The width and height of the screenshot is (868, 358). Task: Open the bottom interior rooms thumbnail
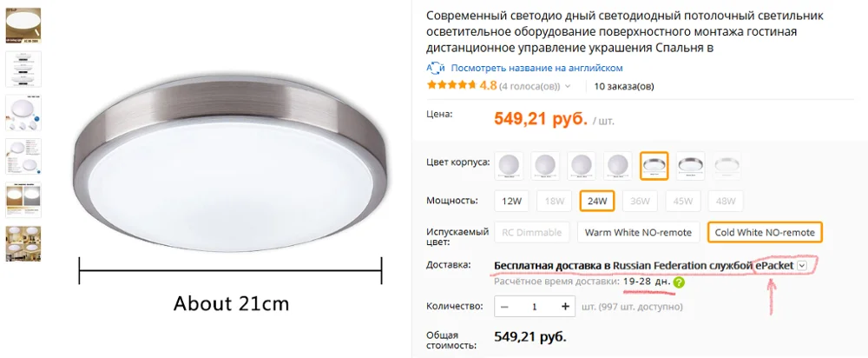23,243
